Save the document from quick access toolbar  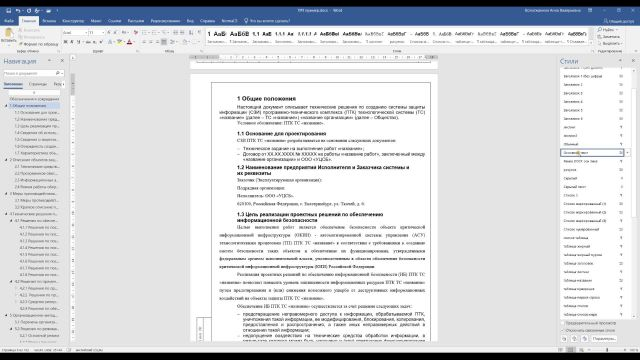tap(9, 11)
